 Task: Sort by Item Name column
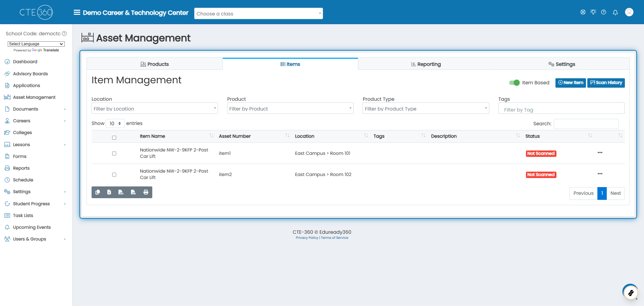[x=176, y=136]
